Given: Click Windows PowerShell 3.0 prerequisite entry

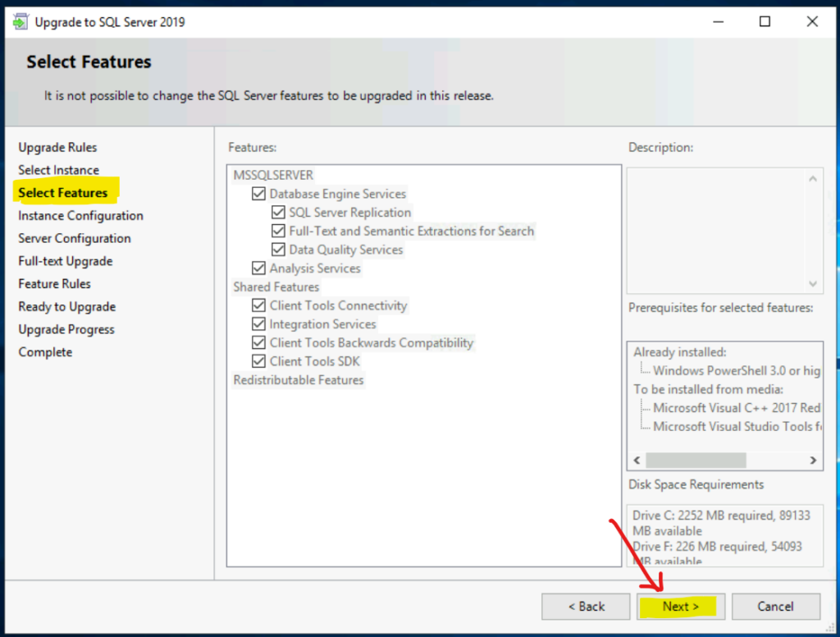Looking at the screenshot, I should pos(736,370).
